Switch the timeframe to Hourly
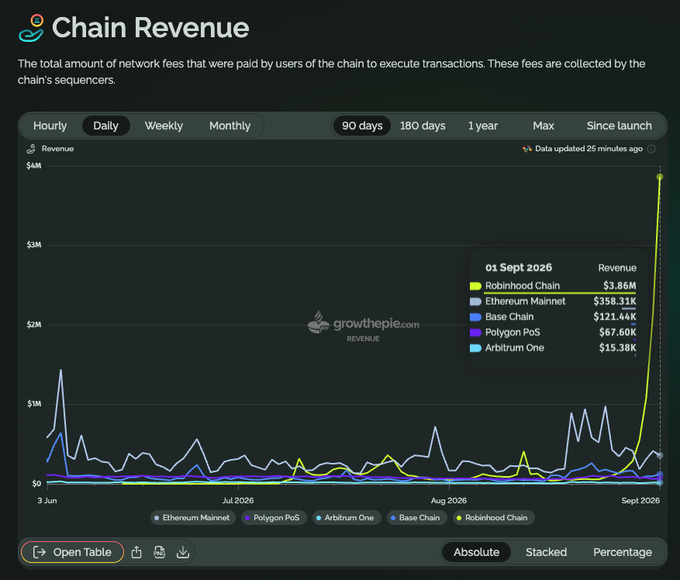680x580 pixels. (x=50, y=126)
